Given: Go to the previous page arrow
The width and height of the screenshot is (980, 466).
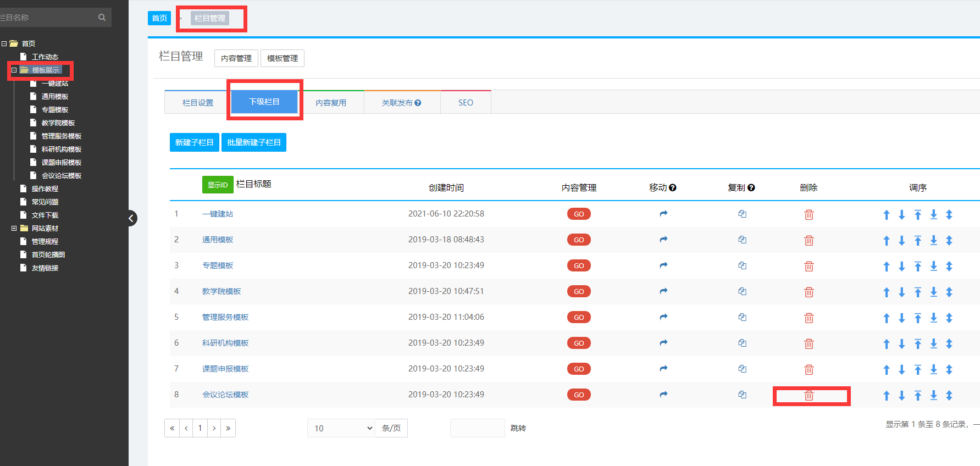Looking at the screenshot, I should [x=186, y=428].
